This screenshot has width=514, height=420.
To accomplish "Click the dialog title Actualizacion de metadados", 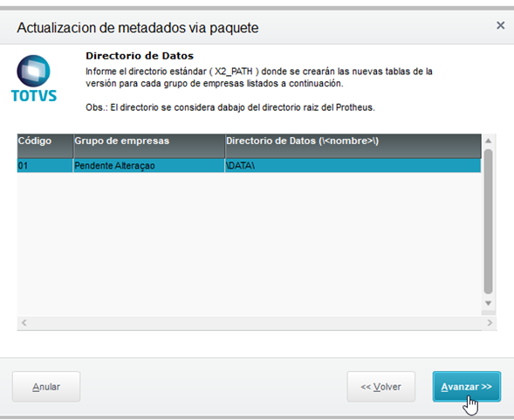I will coord(138,28).
